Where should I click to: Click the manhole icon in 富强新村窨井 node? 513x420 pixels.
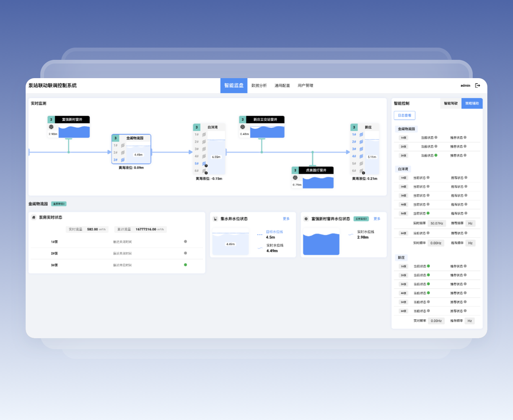click(51, 127)
